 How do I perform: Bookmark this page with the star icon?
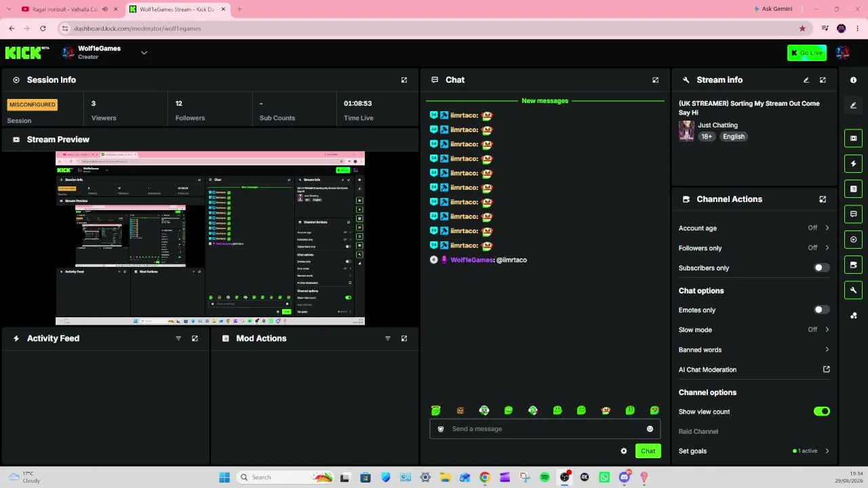point(802,28)
